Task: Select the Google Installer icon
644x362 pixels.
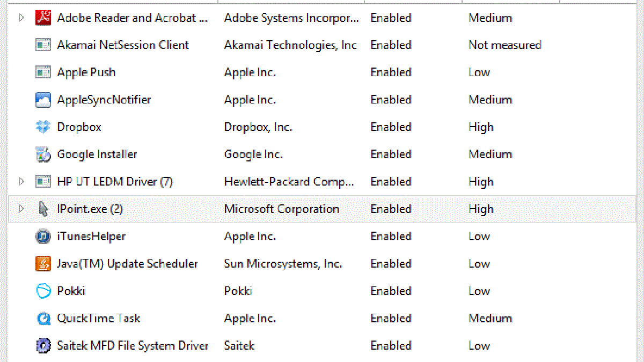Action: click(43, 154)
